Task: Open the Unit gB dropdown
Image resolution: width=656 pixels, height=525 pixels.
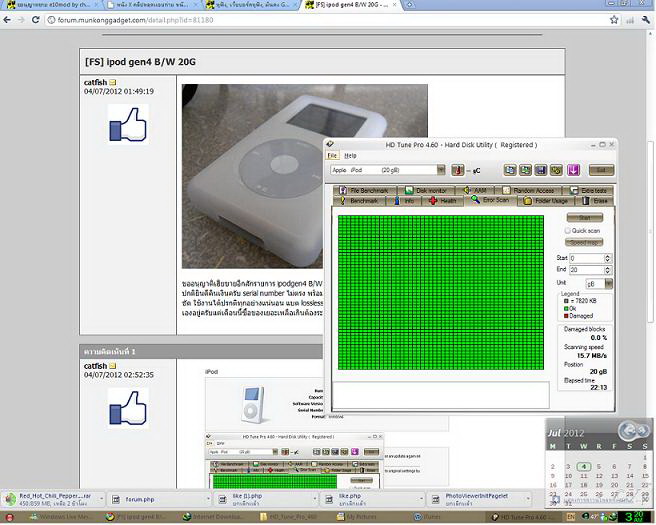Action: click(606, 283)
